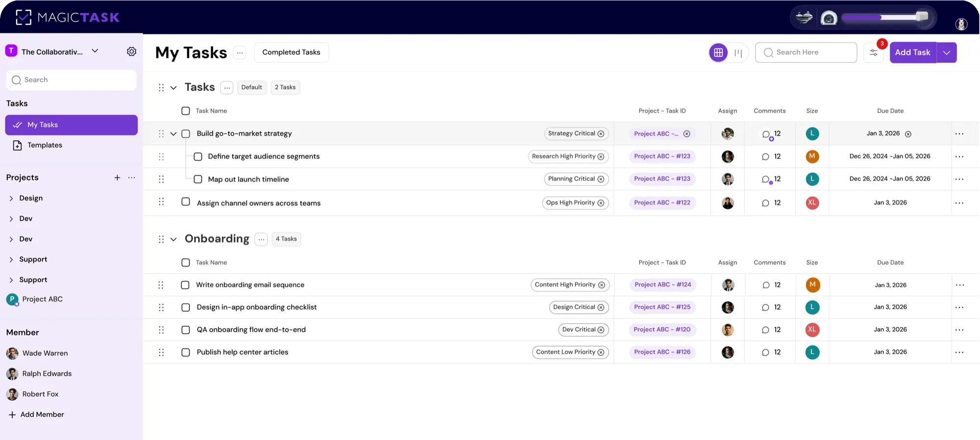Open the Projects section more options
The width and height of the screenshot is (980, 440).
click(132, 178)
